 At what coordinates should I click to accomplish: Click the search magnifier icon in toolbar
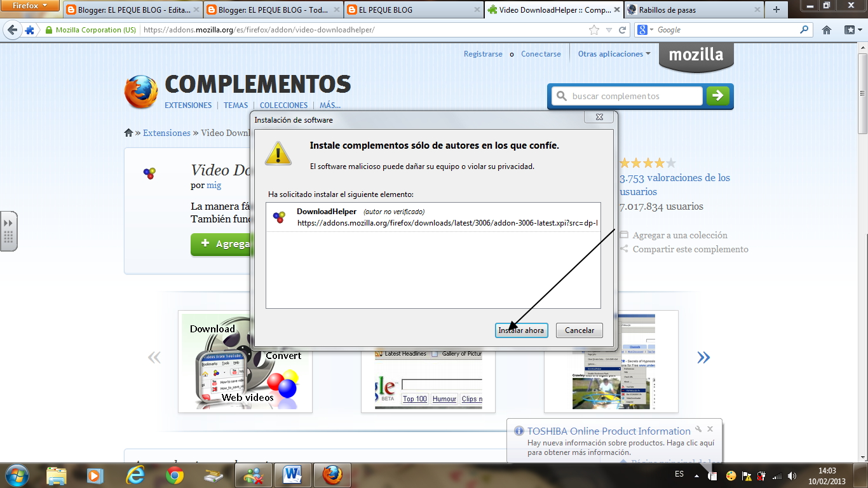pyautogui.click(x=804, y=30)
